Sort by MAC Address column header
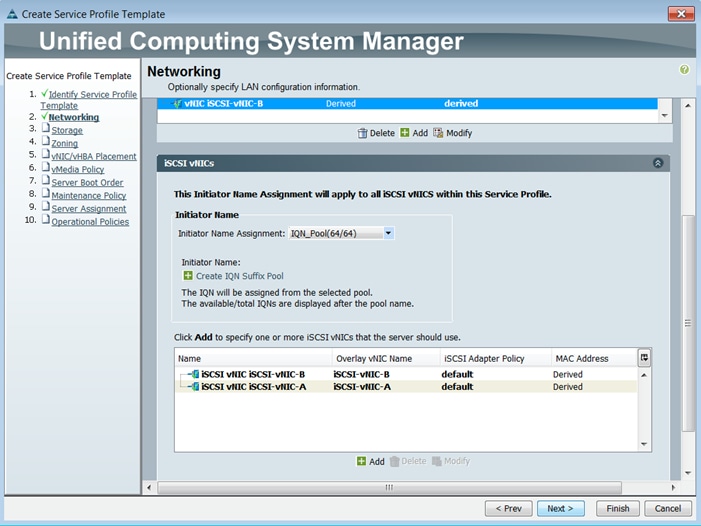 click(594, 358)
